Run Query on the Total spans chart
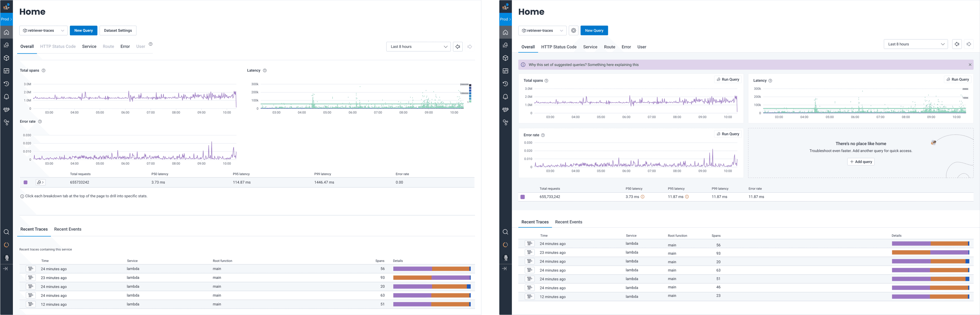Viewport: 980px width, 315px height. [x=728, y=79]
